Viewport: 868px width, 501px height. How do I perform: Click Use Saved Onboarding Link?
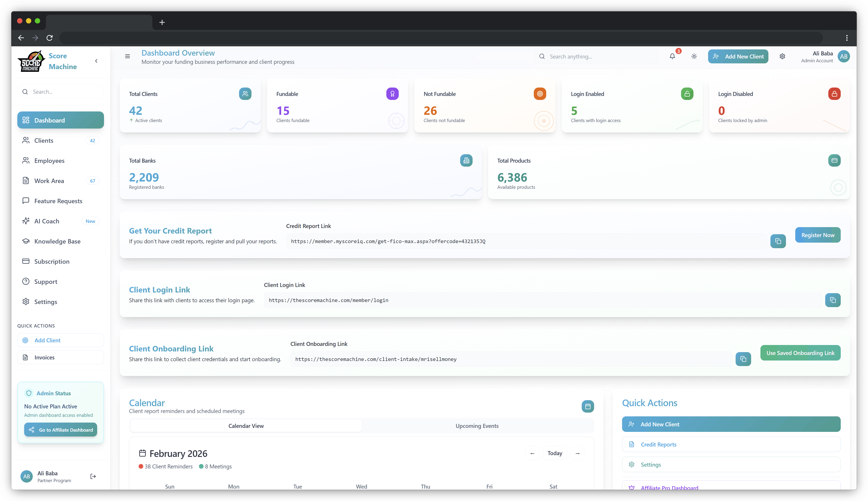[800, 353]
